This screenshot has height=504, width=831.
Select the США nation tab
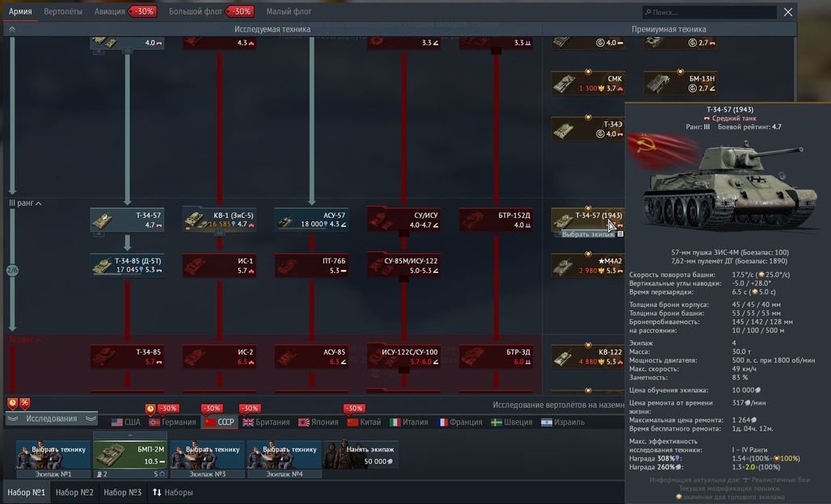126,422
